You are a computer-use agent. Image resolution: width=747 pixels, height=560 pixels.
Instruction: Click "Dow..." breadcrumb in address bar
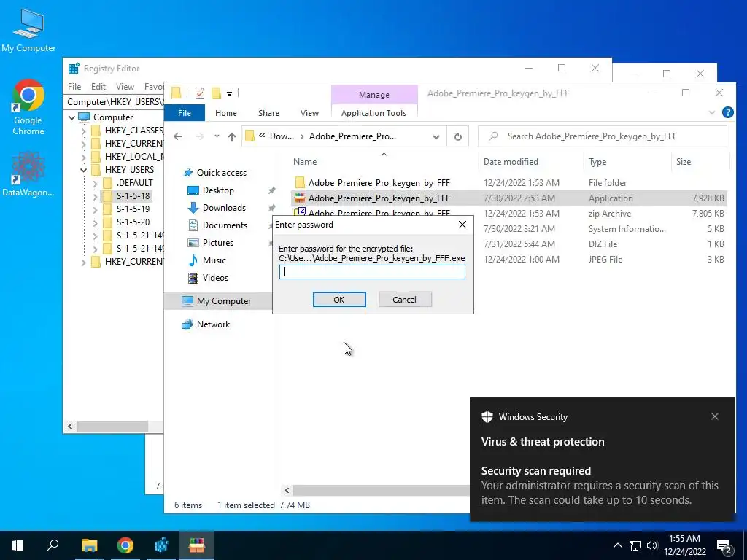[x=282, y=136]
